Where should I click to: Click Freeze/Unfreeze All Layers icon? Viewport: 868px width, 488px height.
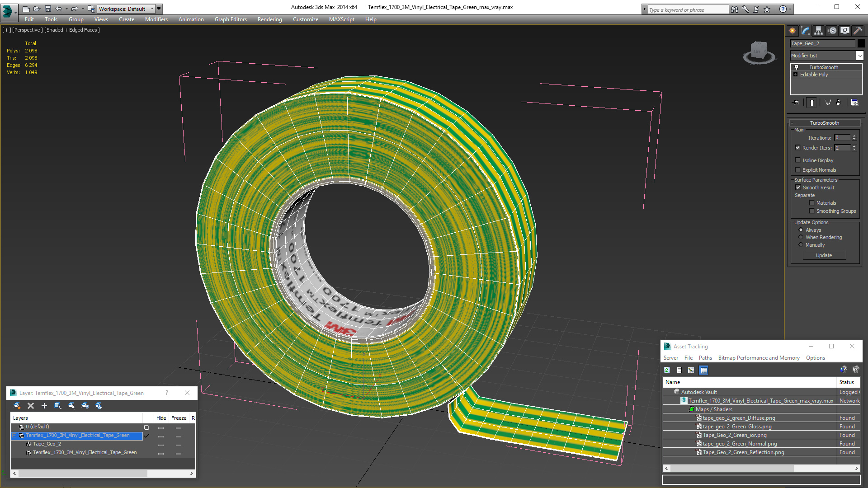coord(99,406)
